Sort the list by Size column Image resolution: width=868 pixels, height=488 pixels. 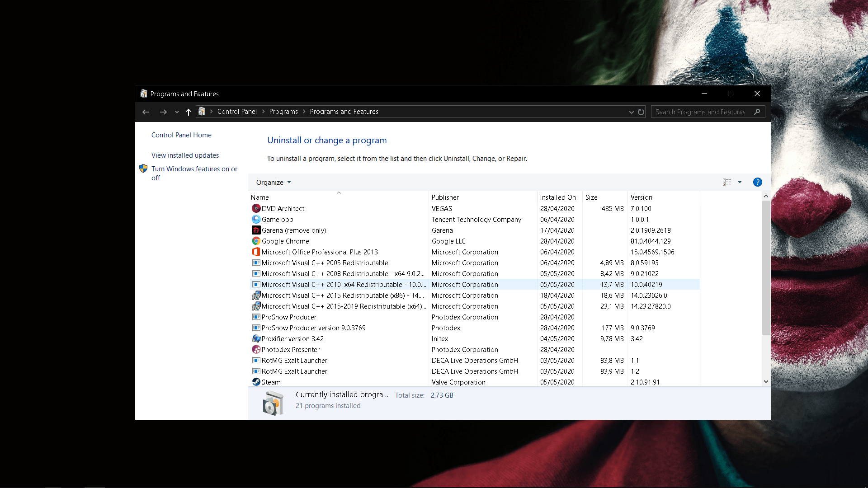(605, 197)
